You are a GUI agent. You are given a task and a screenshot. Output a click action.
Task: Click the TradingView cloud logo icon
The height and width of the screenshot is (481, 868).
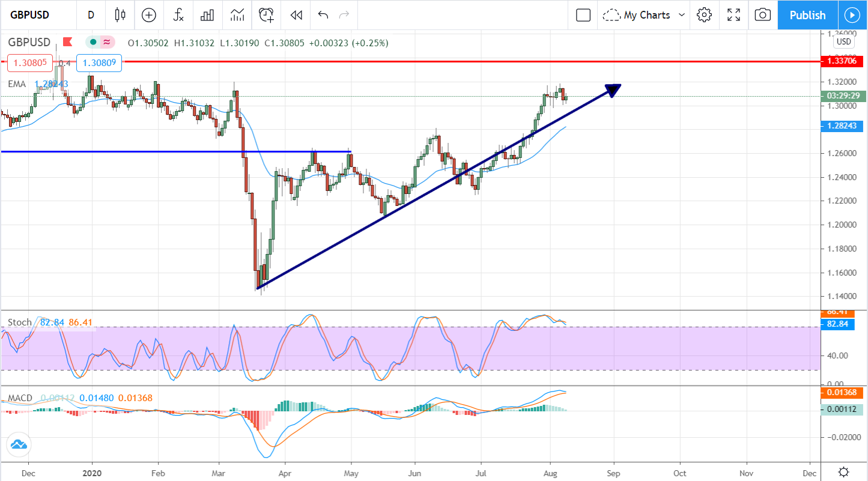pos(18,445)
